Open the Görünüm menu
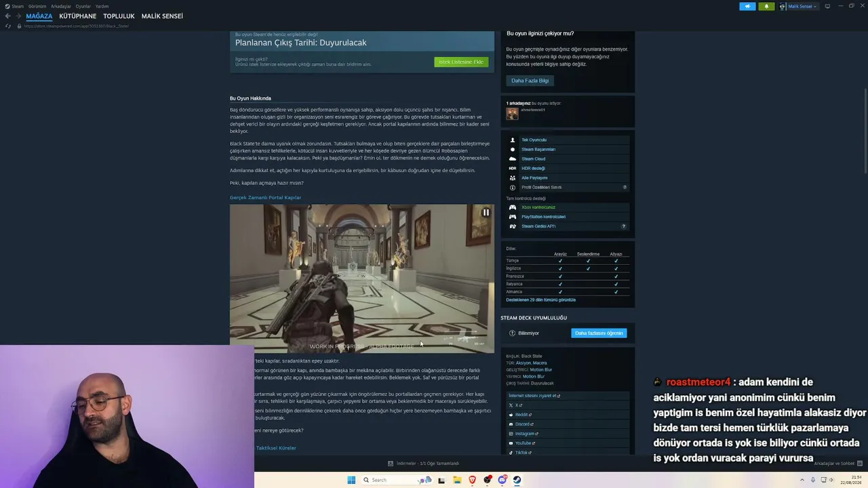 pyautogui.click(x=37, y=6)
